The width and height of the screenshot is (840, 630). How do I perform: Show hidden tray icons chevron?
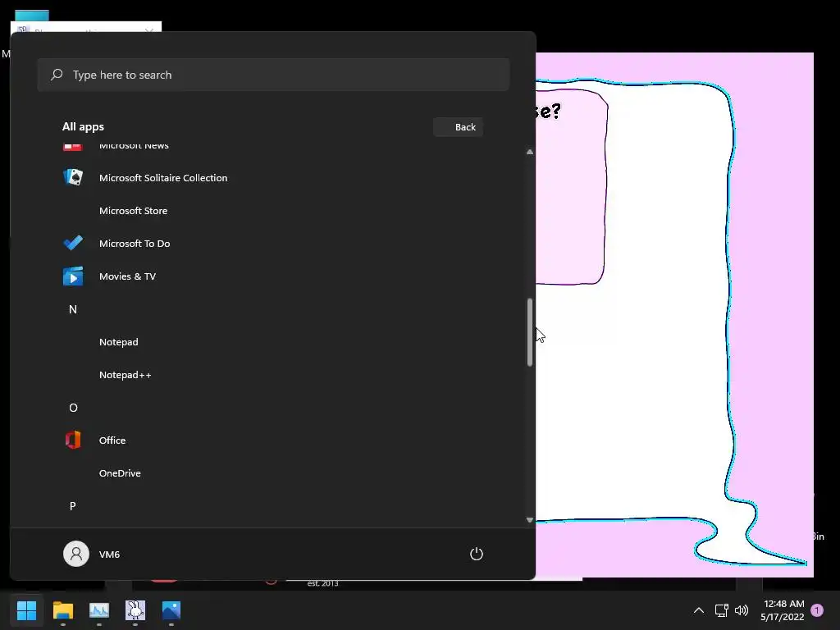699,610
